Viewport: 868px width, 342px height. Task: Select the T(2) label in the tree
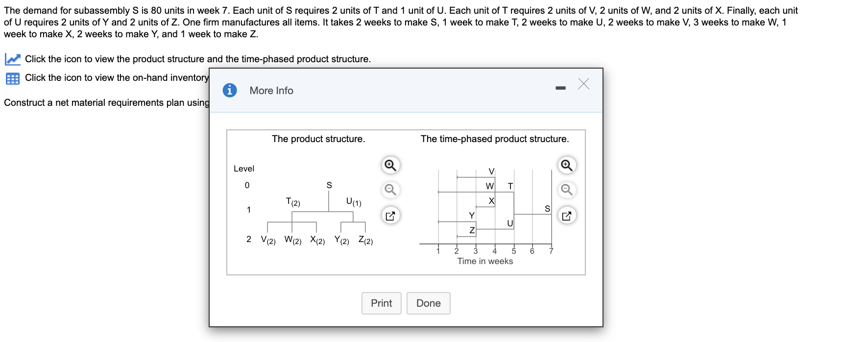[x=292, y=201]
